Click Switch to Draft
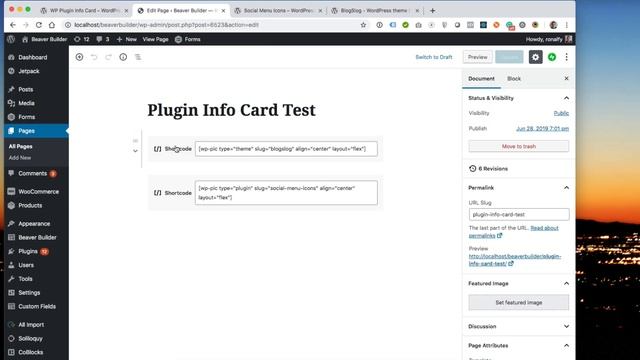 pyautogui.click(x=434, y=57)
